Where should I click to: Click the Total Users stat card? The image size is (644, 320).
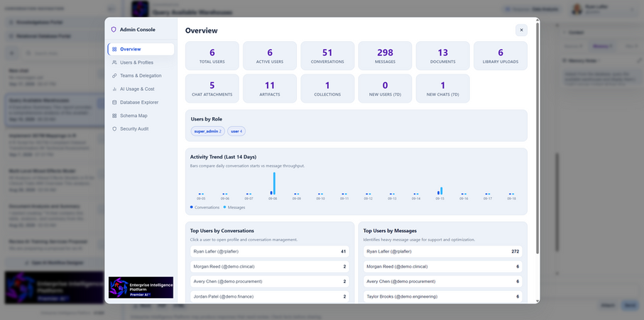click(x=212, y=56)
